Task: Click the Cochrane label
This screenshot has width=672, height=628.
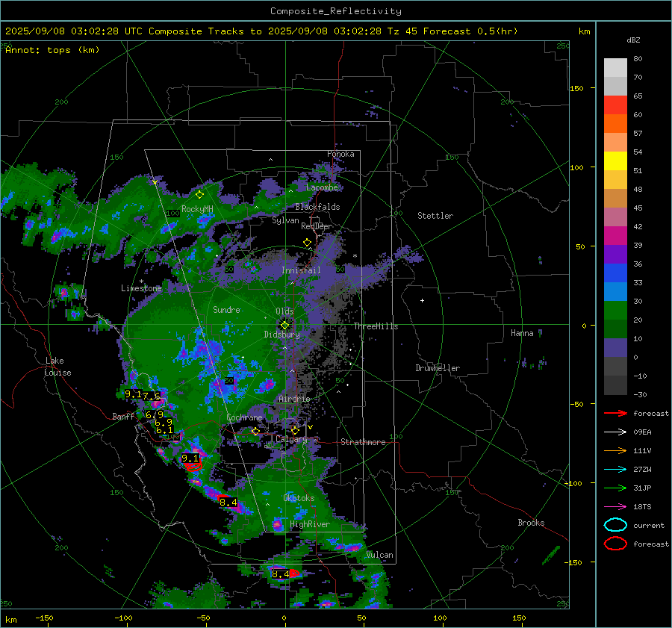Action: coord(244,417)
